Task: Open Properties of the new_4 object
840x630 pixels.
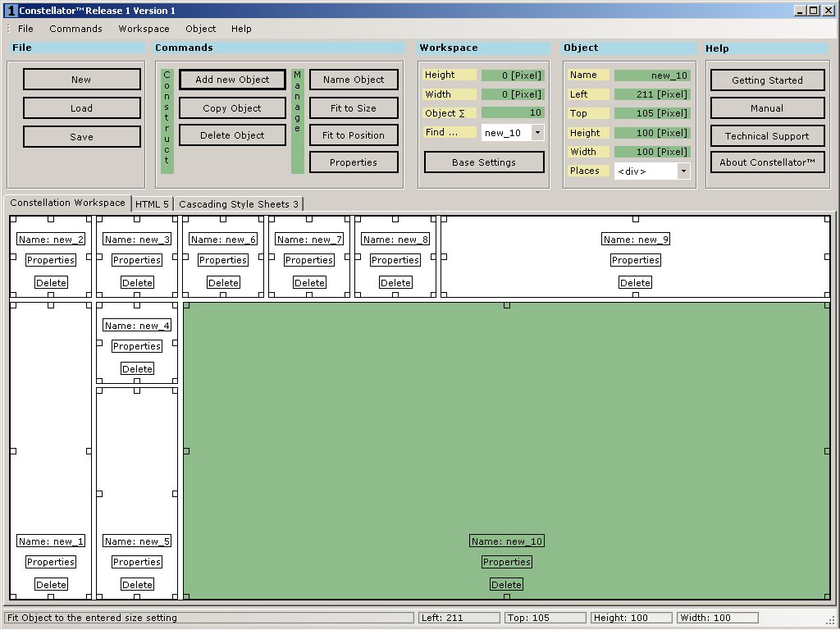Action: click(137, 346)
